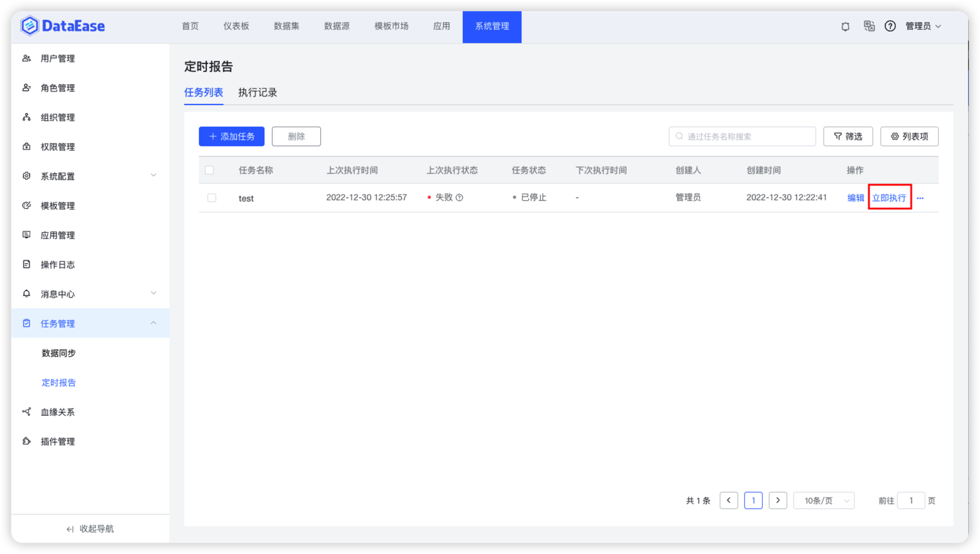The width and height of the screenshot is (980, 554).
Task: Click the collapse navigation arrow icon
Action: pos(70,529)
